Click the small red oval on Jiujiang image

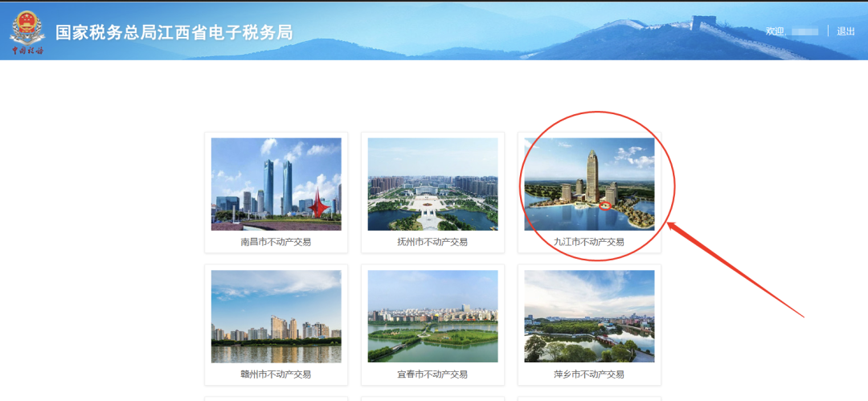coord(605,206)
